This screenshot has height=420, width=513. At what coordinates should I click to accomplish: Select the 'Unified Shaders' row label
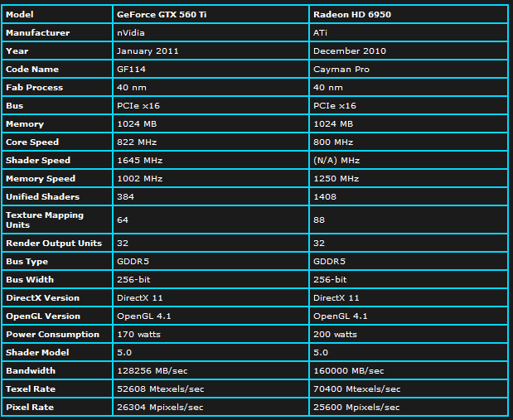coord(42,197)
